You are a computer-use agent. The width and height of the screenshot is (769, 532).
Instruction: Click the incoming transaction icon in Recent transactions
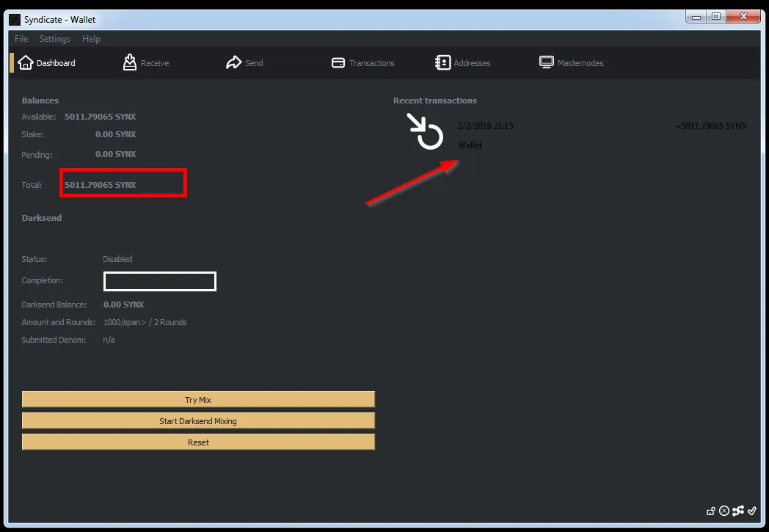click(425, 131)
